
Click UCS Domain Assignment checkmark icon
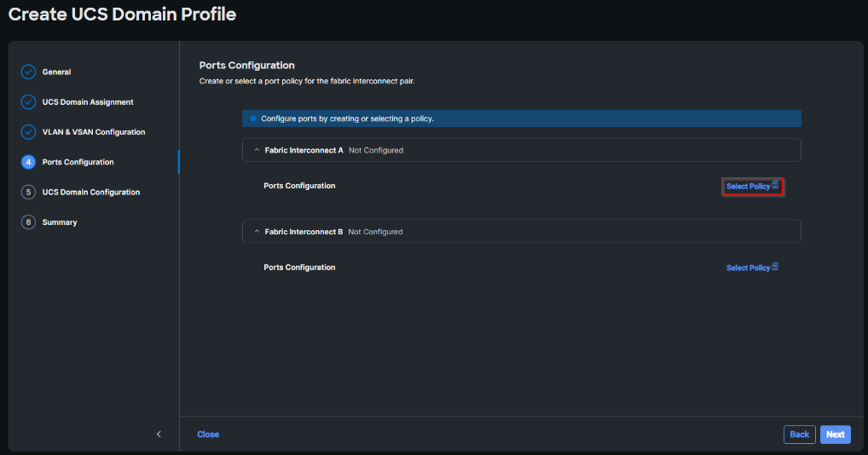coord(28,102)
